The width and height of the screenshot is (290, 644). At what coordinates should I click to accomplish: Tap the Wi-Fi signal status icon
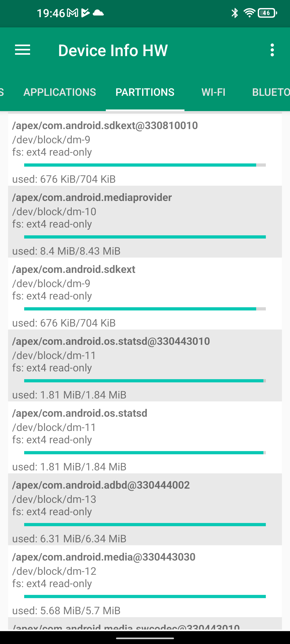pos(249,13)
